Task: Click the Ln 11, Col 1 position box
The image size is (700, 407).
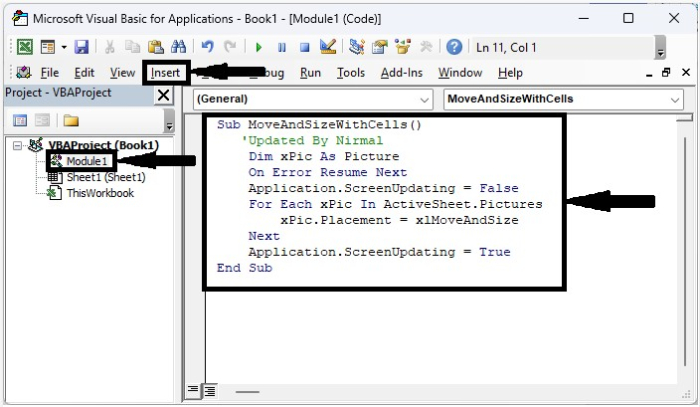Action: (562, 47)
